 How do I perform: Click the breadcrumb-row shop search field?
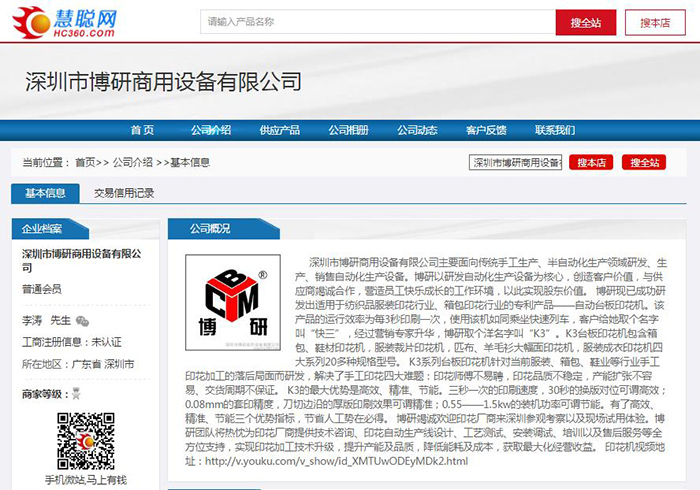515,162
